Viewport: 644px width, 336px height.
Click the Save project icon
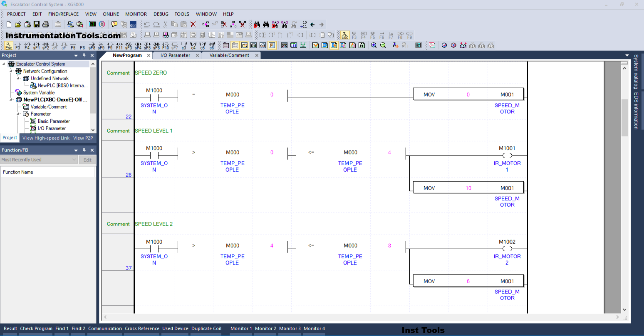pos(37,25)
